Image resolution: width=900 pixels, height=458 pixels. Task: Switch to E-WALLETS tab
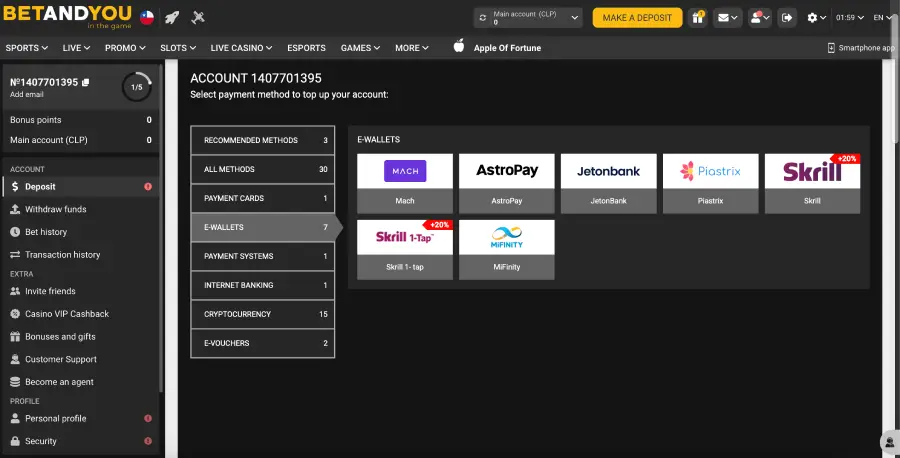[x=263, y=227]
